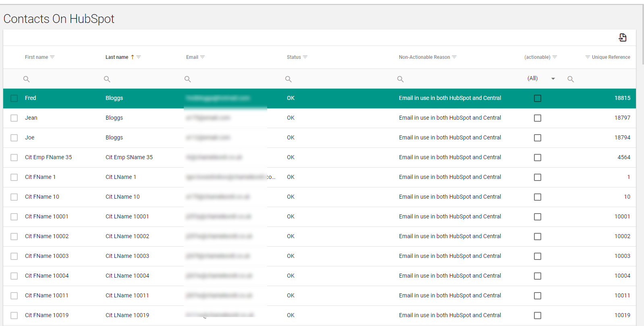Expand the (All) actionable filter dropdown

pos(553,79)
